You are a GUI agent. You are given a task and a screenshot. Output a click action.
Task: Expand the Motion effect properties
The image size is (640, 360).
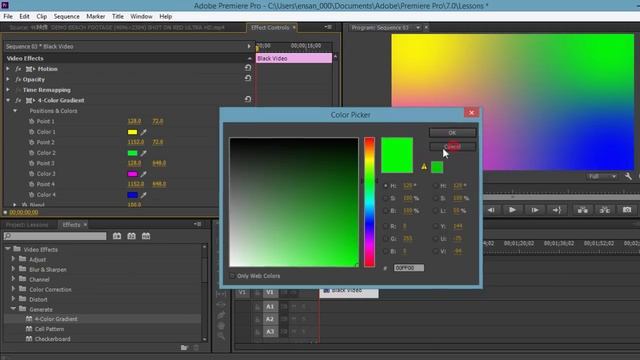coord(8,69)
